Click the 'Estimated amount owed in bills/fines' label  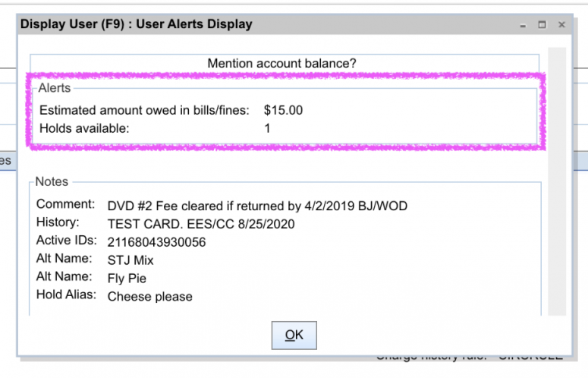[144, 110]
